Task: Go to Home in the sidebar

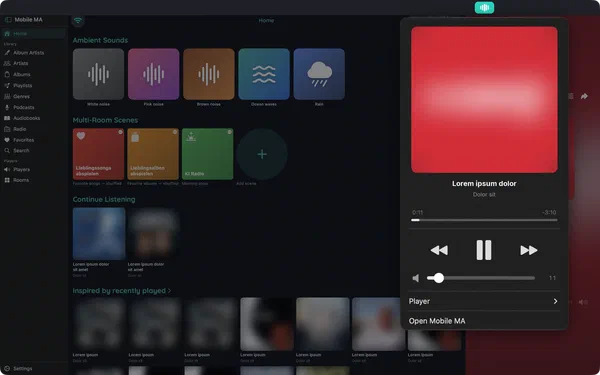Action: tap(33, 34)
